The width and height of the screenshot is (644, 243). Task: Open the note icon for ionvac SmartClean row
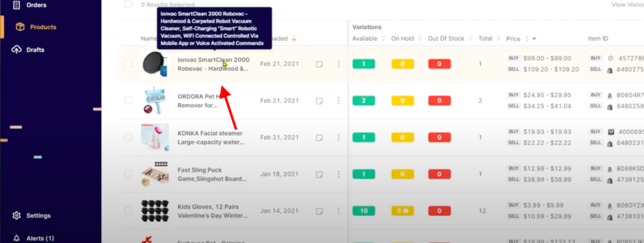click(319, 64)
